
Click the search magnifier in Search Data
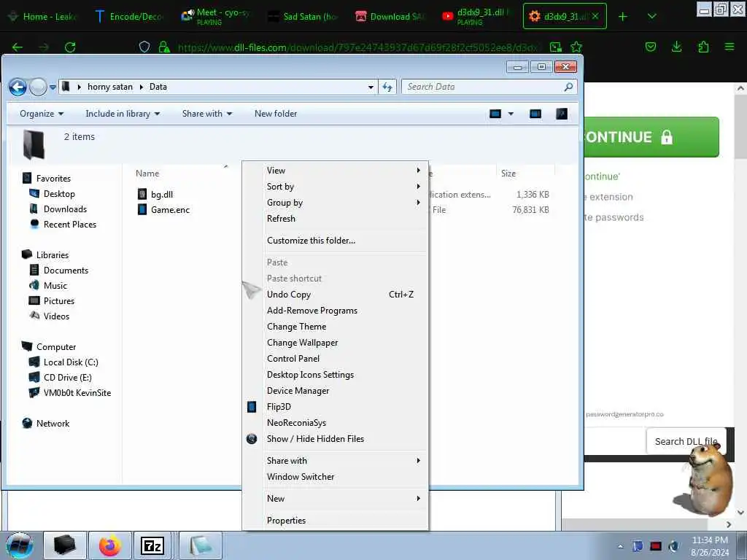tap(568, 87)
